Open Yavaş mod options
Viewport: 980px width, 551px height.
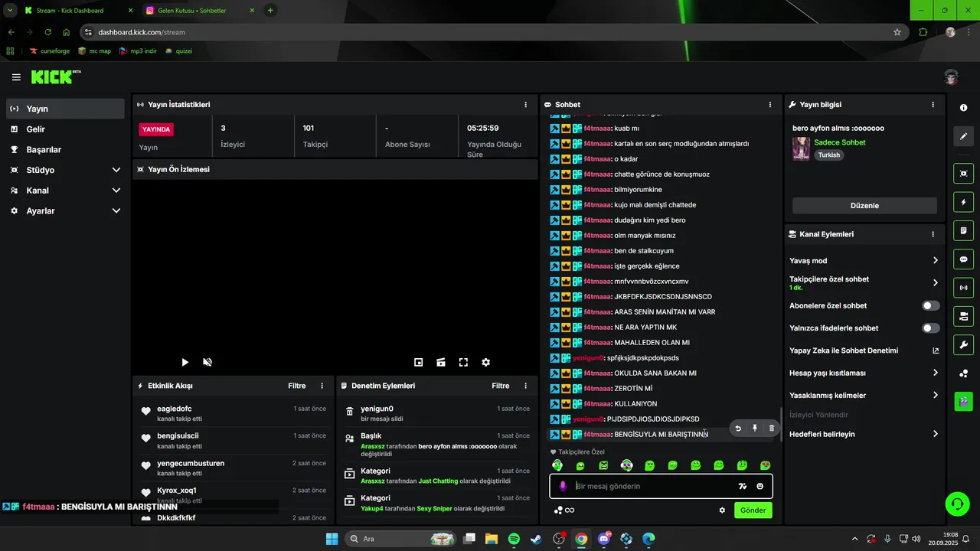pos(864,261)
